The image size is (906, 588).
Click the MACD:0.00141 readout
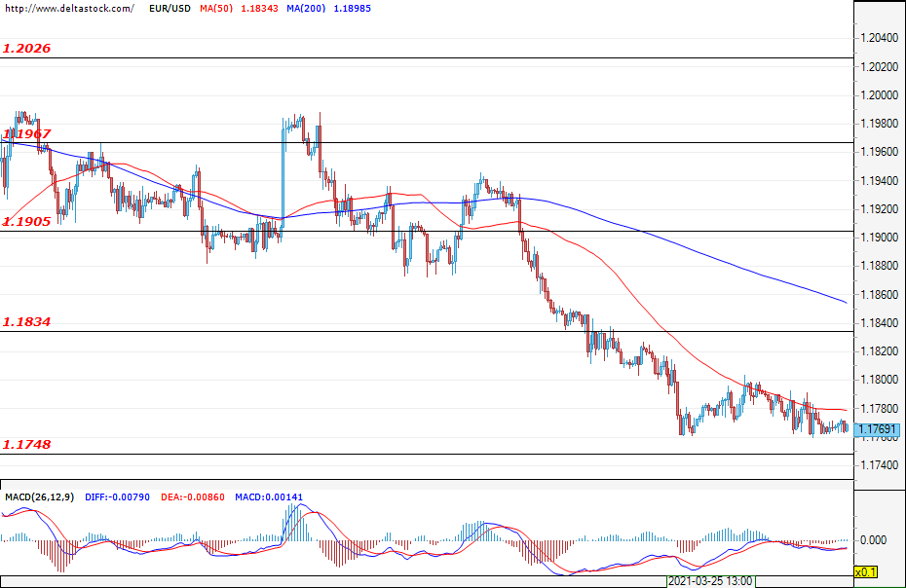coord(269,496)
